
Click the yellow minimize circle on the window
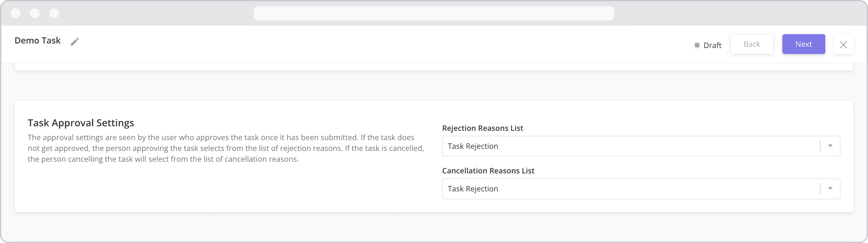pyautogui.click(x=35, y=13)
